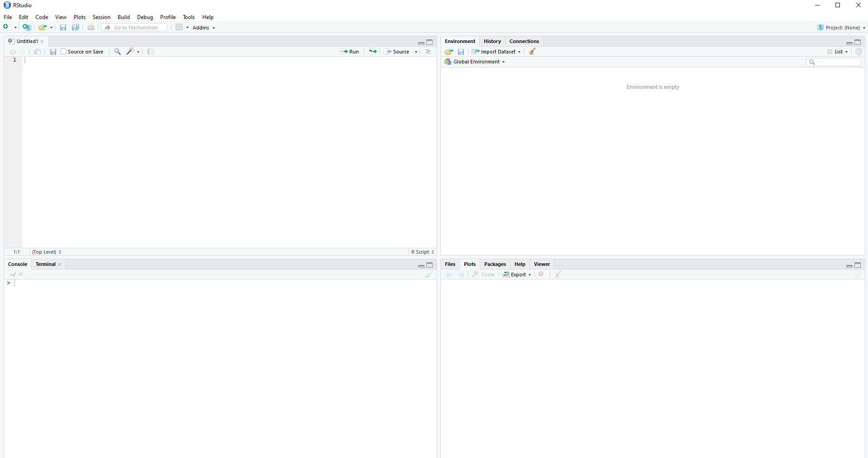Show the Viewer tab
Image resolution: width=868 pixels, height=458 pixels.
pos(542,264)
